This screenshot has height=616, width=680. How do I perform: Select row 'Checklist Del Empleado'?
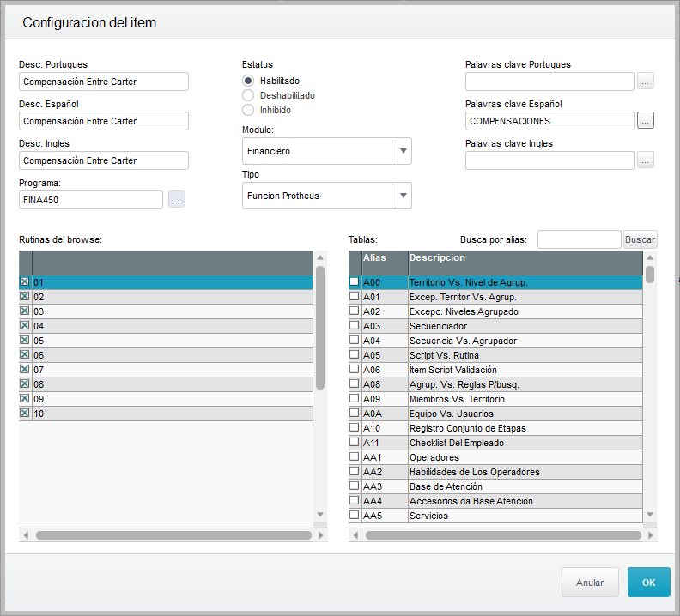point(495,443)
